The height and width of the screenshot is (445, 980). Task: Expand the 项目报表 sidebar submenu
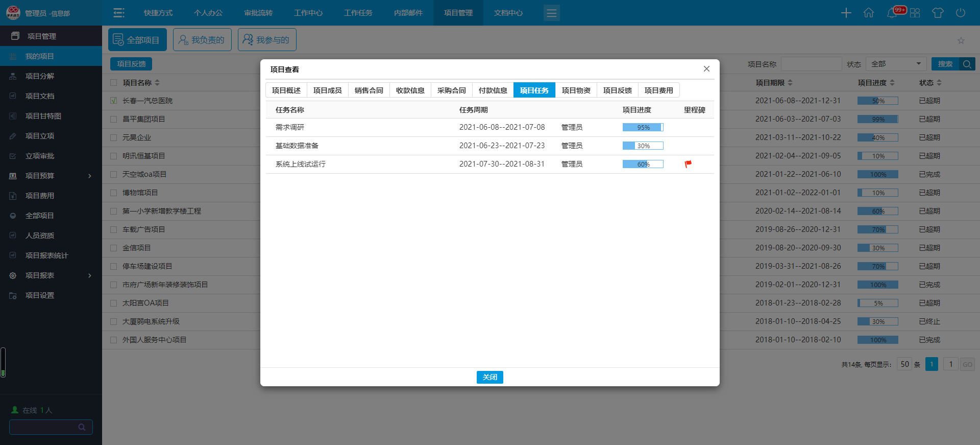(x=90, y=275)
